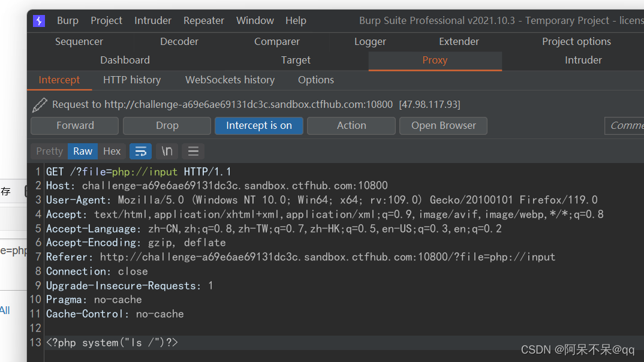The image size is (644, 362).
Task: Open the Help menu
Action: click(x=296, y=20)
